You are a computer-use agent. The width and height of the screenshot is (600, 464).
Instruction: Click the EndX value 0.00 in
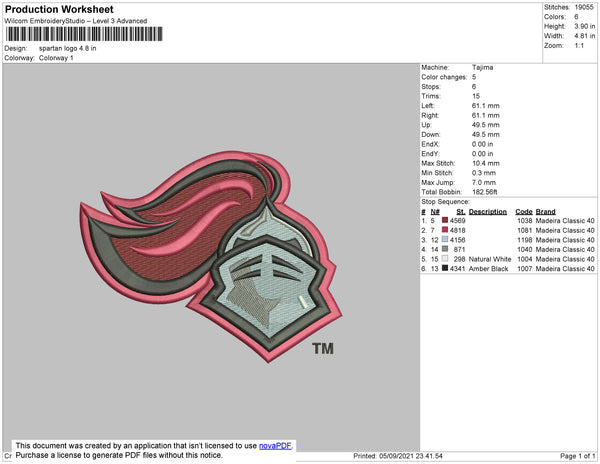point(483,144)
